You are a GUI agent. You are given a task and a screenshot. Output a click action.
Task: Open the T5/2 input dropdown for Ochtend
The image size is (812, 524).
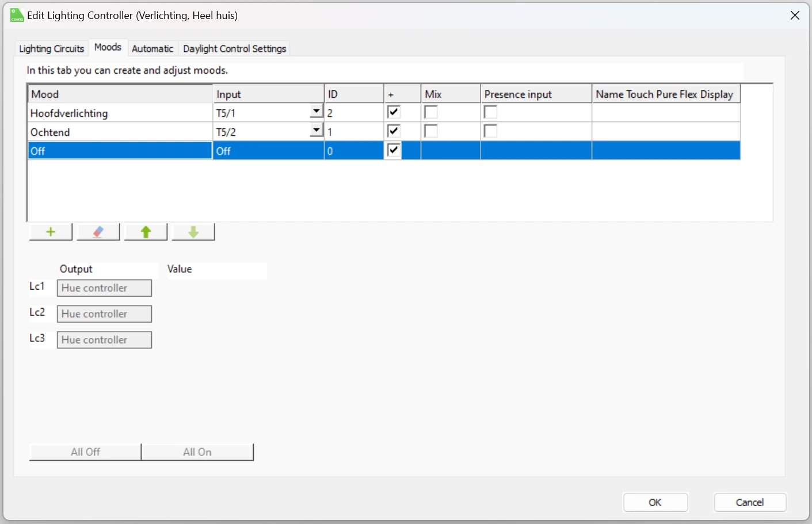coord(317,131)
